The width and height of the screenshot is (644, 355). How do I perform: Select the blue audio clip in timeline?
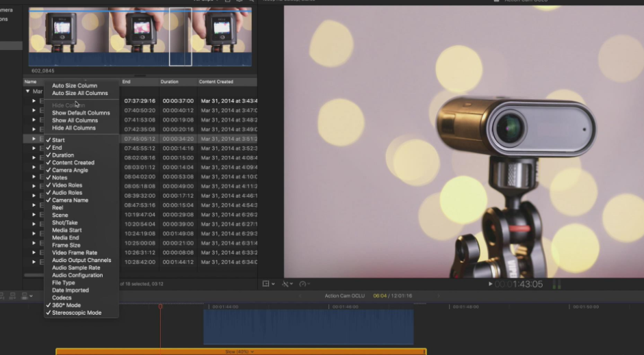(x=309, y=327)
